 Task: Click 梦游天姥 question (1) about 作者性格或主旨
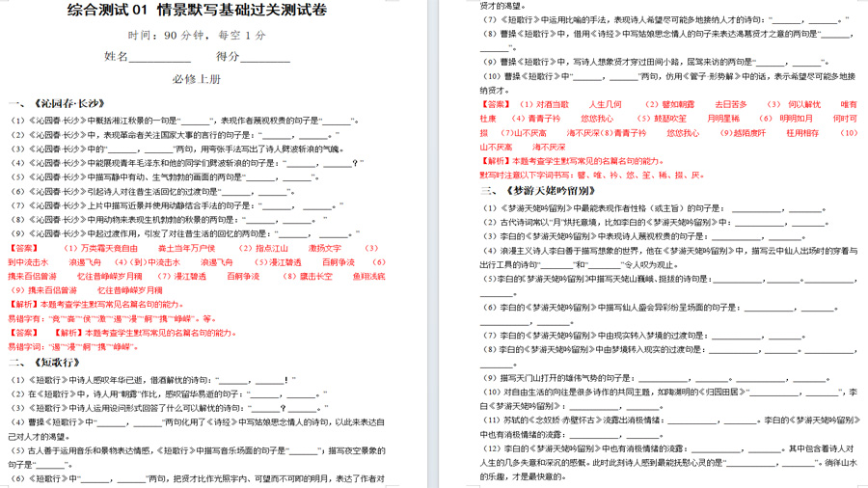(x=654, y=208)
